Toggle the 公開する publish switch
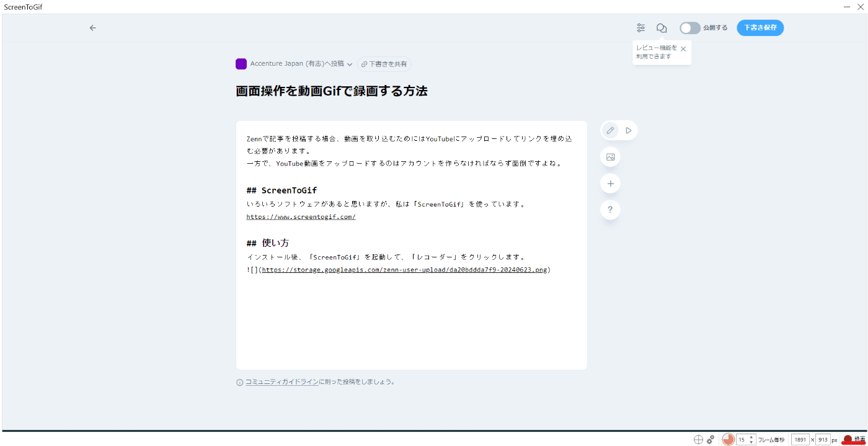The height and width of the screenshot is (446, 868). click(x=689, y=28)
